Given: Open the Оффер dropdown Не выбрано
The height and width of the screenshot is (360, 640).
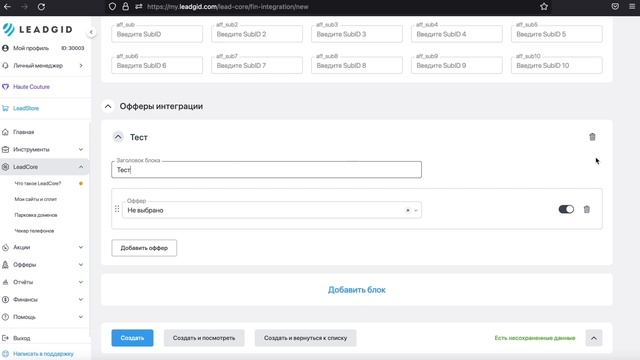Looking at the screenshot, I should [272, 210].
